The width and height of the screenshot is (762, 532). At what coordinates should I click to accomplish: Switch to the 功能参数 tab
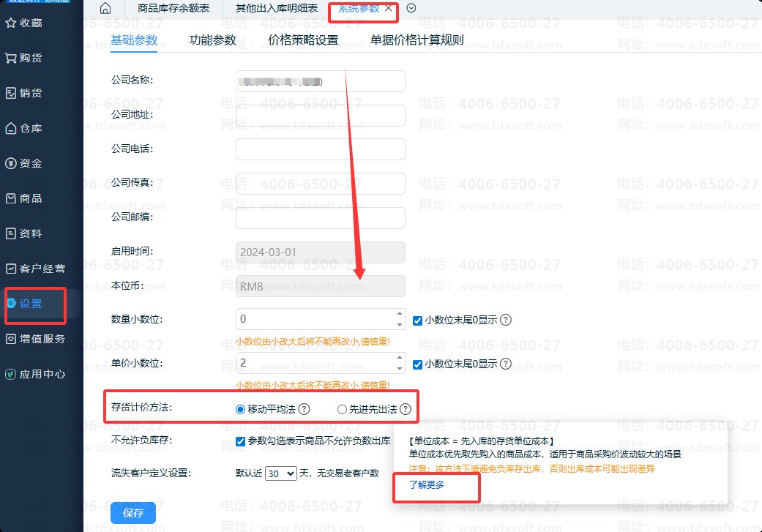click(212, 40)
